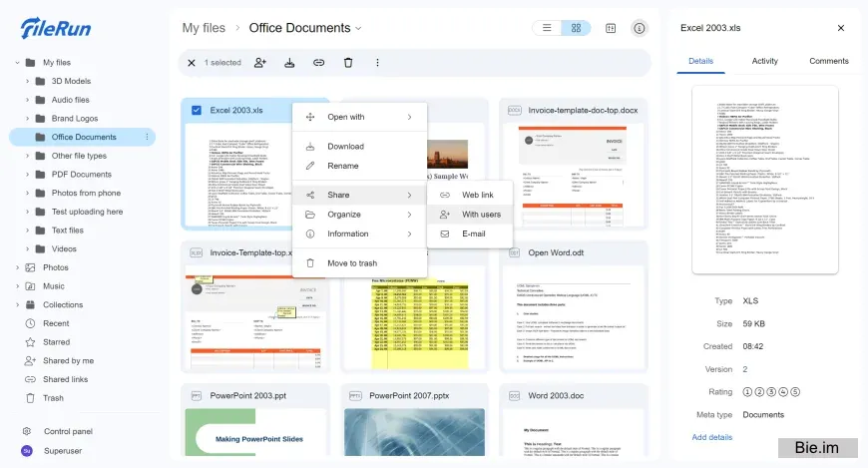Open the Open Word.odt file
This screenshot has height=468, width=868.
(x=574, y=306)
